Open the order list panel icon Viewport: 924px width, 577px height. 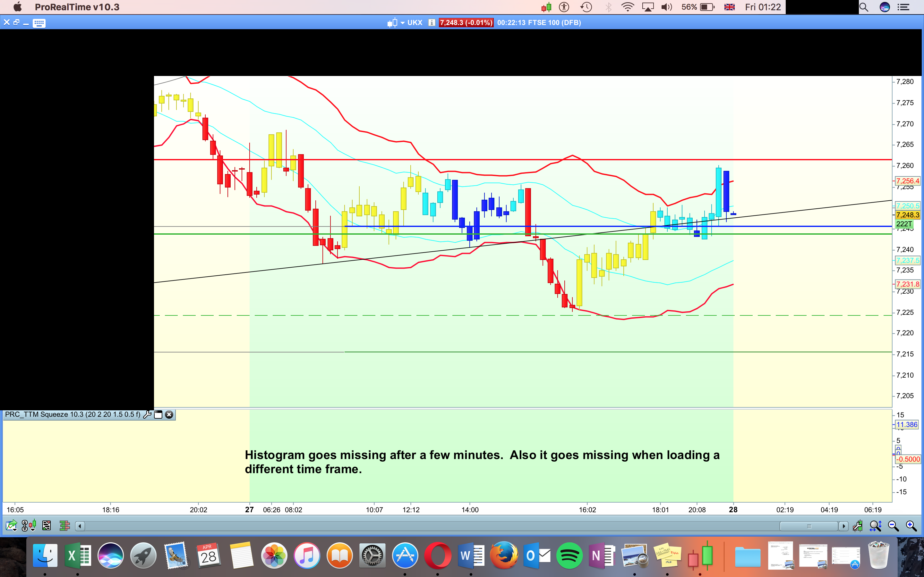47,526
